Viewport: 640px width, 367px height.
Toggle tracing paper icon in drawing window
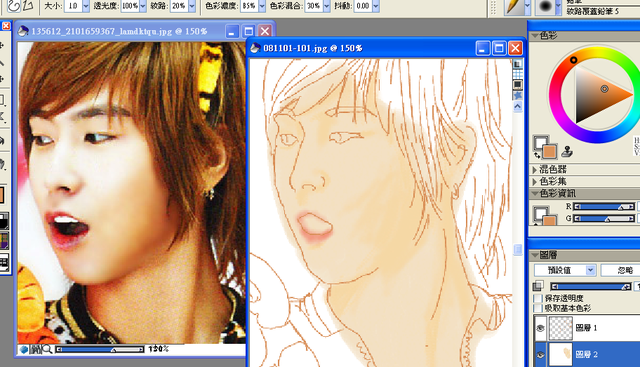point(518,64)
